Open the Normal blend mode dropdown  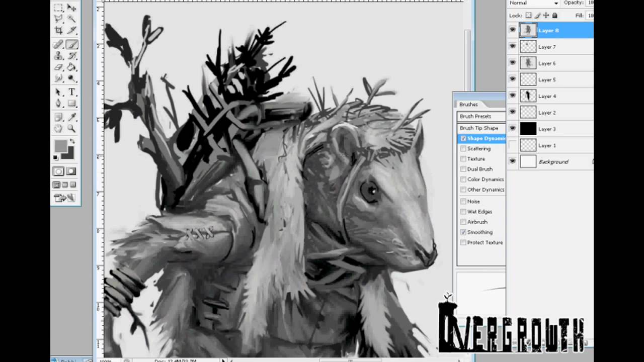point(533,3)
